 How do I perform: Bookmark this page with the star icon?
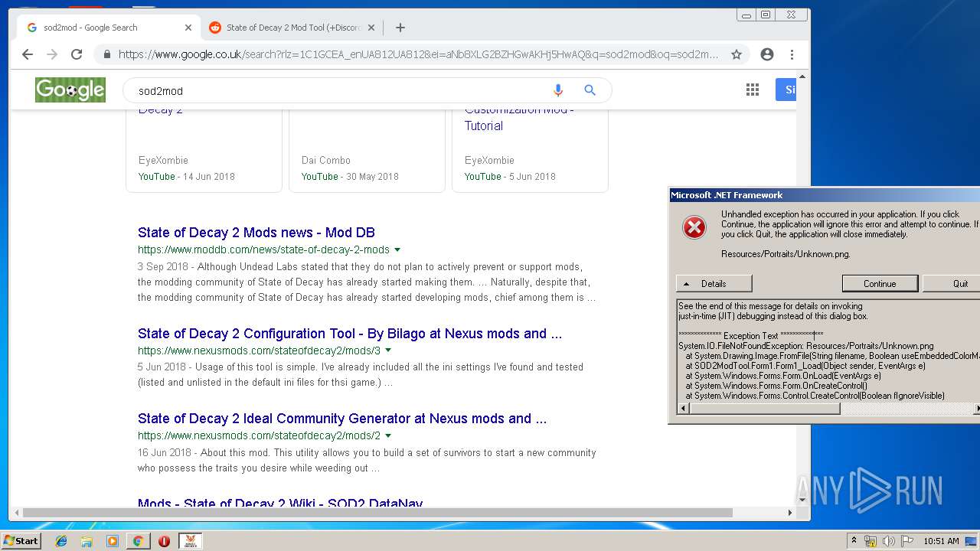click(x=737, y=54)
